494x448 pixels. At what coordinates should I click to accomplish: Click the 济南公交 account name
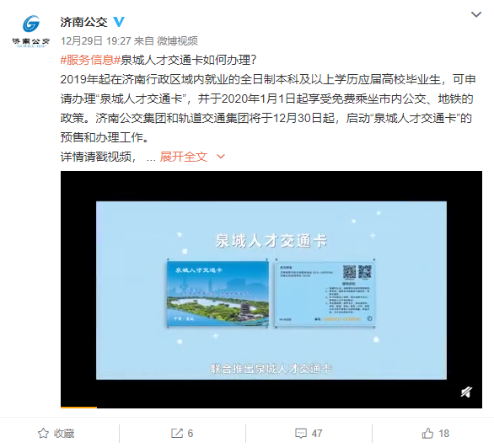point(83,22)
